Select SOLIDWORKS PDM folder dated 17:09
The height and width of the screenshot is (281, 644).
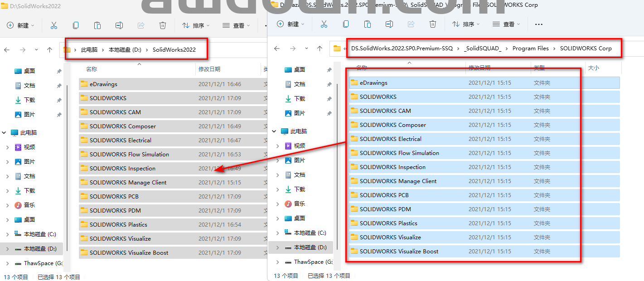coord(115,210)
